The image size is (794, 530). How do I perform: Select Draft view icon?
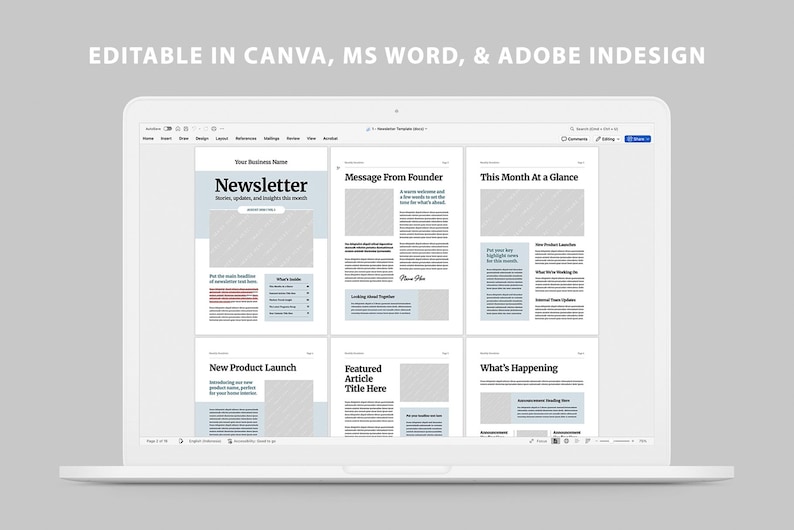click(x=588, y=441)
